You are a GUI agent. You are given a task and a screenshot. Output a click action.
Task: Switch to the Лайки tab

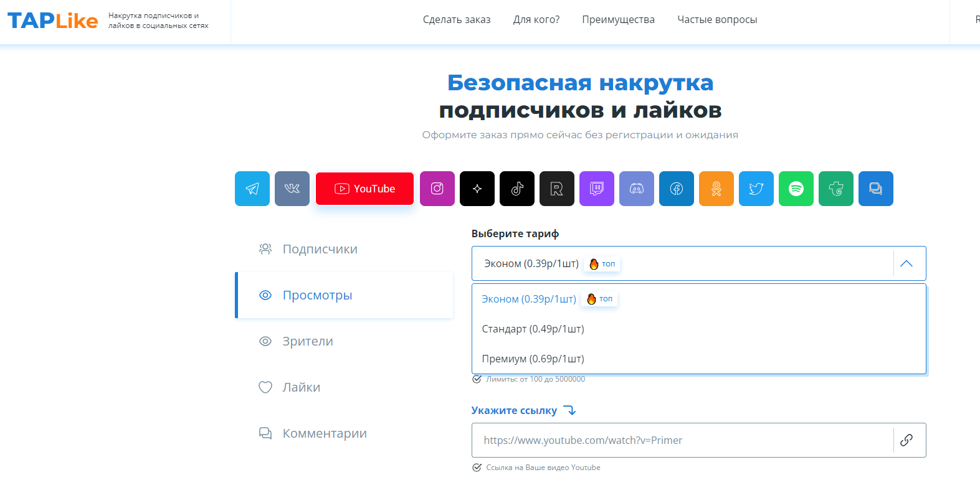[344, 387]
